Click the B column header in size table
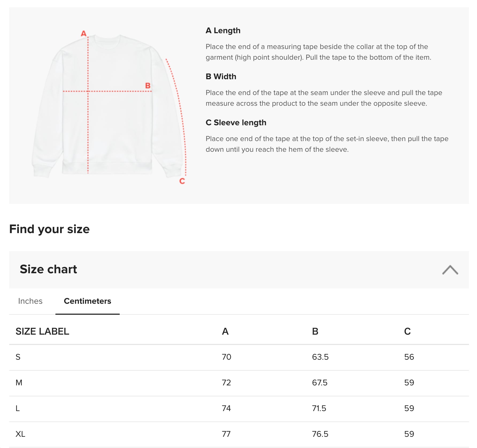Image resolution: width=477 pixels, height=448 pixels. click(x=315, y=331)
